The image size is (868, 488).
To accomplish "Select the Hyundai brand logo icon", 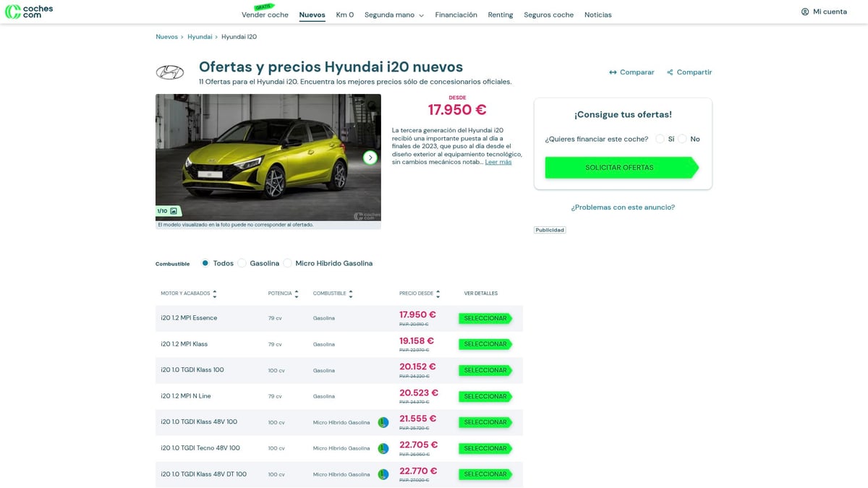I will [x=171, y=72].
